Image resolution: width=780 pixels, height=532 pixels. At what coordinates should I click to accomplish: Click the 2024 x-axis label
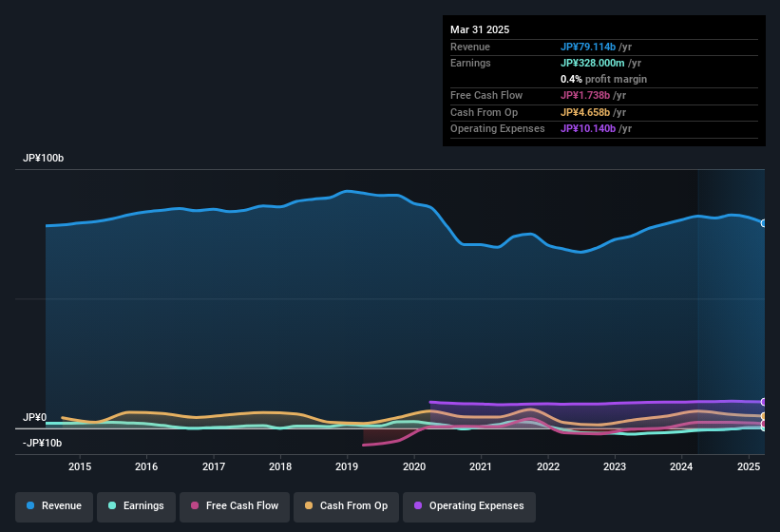tap(681, 466)
